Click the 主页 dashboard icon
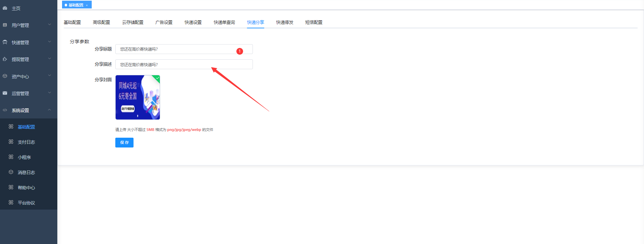This screenshot has width=644, height=244. [x=5, y=8]
